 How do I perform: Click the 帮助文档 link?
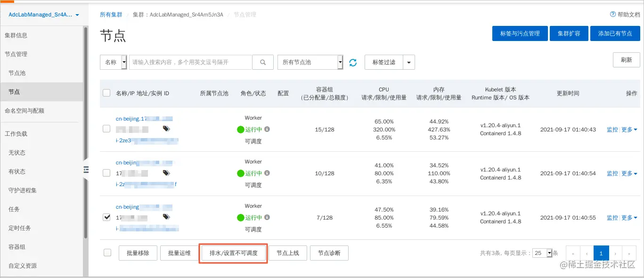pos(628,15)
